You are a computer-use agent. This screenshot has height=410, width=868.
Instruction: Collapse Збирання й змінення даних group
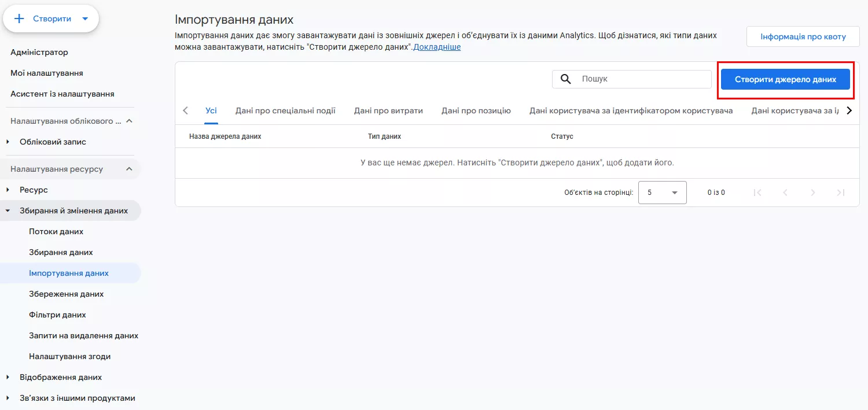(8, 210)
